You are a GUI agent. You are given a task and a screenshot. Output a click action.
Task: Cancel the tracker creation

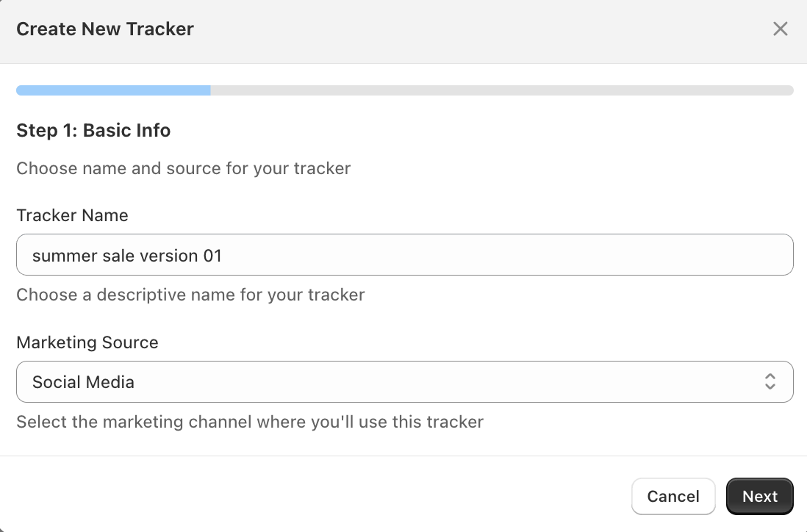673,496
